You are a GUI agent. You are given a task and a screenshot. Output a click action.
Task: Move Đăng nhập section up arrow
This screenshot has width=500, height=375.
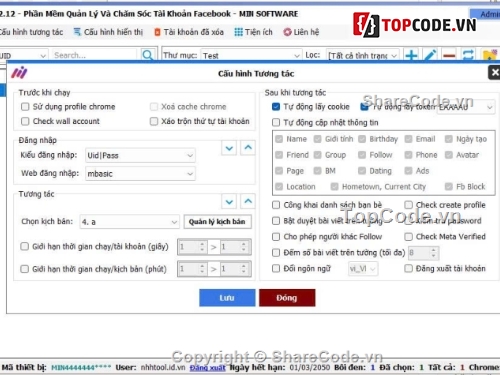pos(248,147)
